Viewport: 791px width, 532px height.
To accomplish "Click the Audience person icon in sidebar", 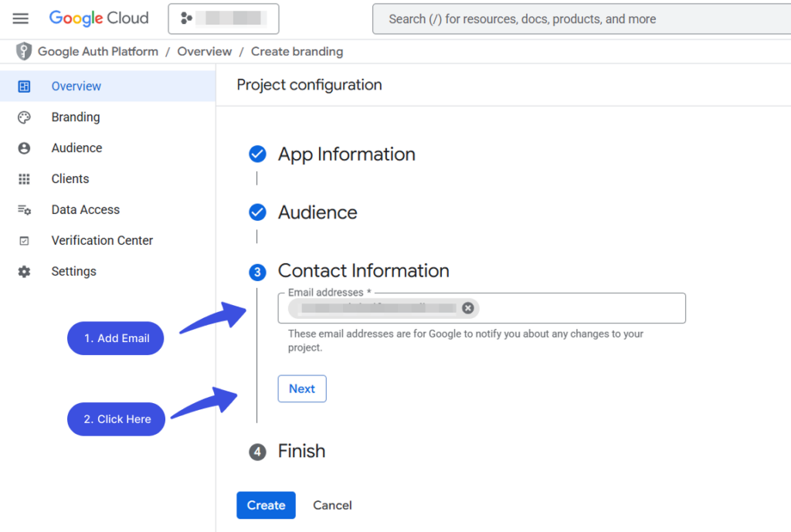I will click(x=24, y=147).
